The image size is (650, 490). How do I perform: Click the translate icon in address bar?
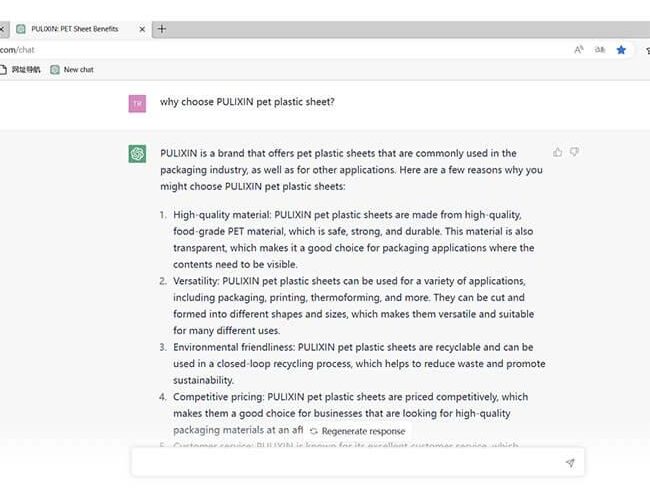tap(600, 50)
